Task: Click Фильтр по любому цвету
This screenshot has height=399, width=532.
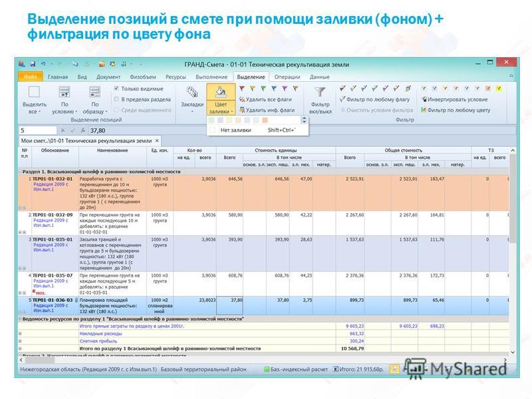Action: click(456, 110)
